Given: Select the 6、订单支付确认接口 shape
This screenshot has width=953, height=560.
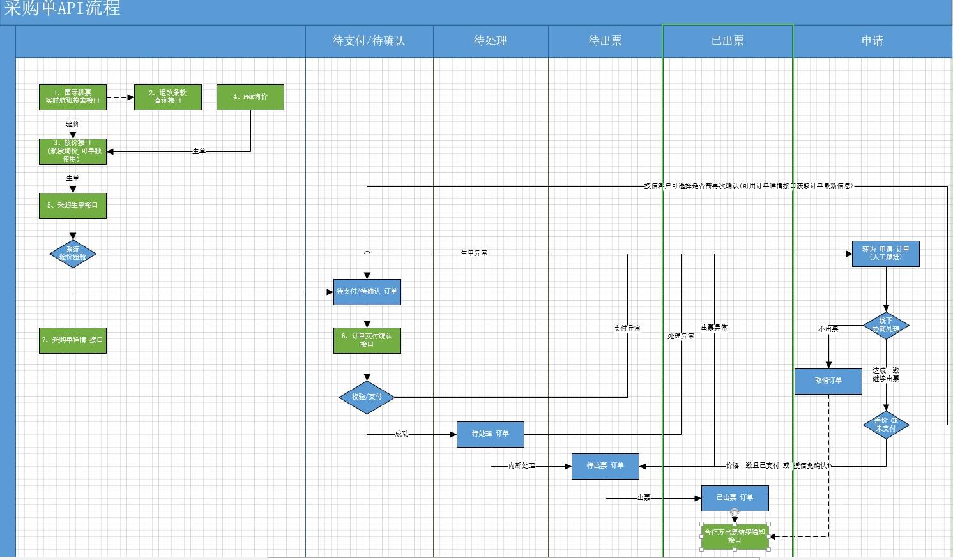Looking at the screenshot, I should click(367, 340).
